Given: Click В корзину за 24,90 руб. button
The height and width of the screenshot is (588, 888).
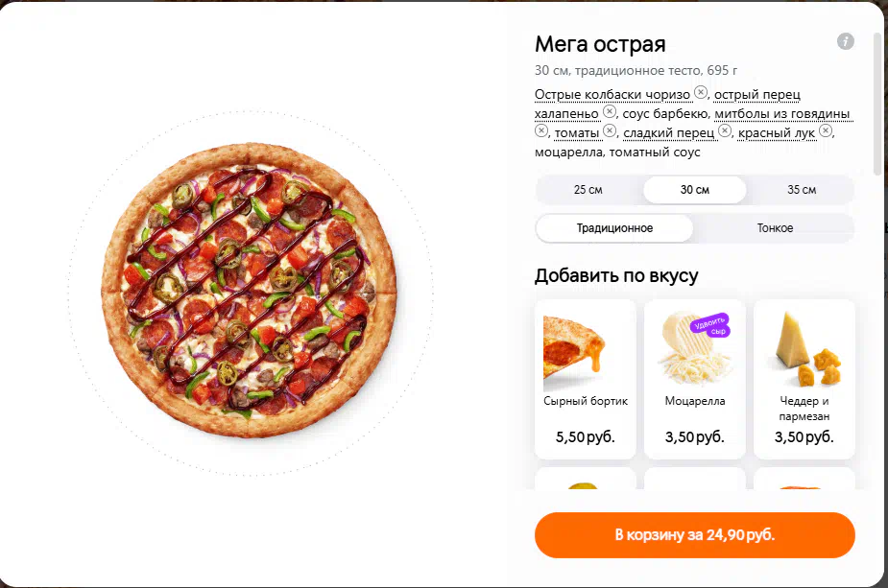Looking at the screenshot, I should tap(695, 535).
